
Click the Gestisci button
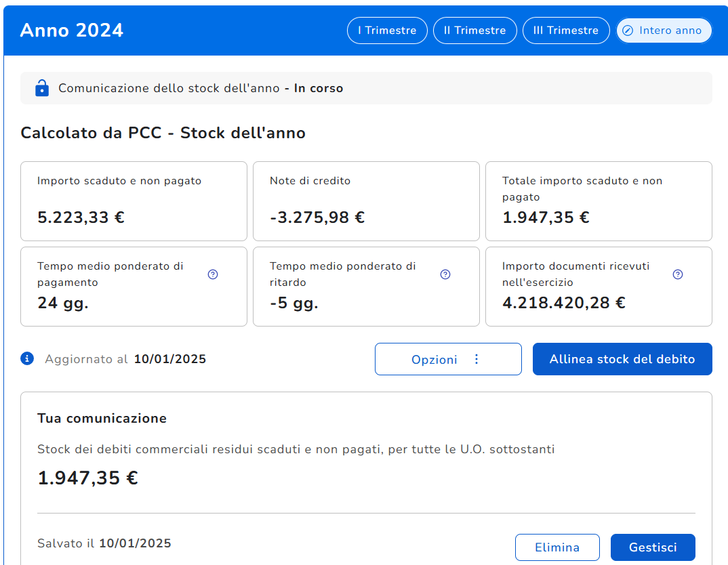click(653, 547)
